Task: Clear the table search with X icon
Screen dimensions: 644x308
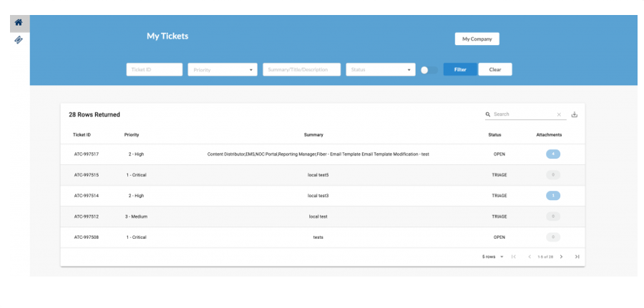Action: coord(559,114)
